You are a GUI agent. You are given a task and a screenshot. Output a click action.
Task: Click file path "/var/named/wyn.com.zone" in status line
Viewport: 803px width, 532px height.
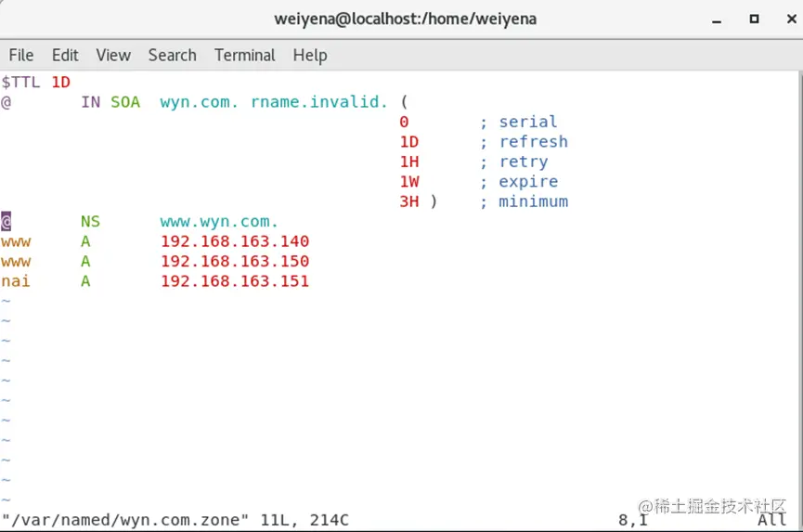pos(125,520)
